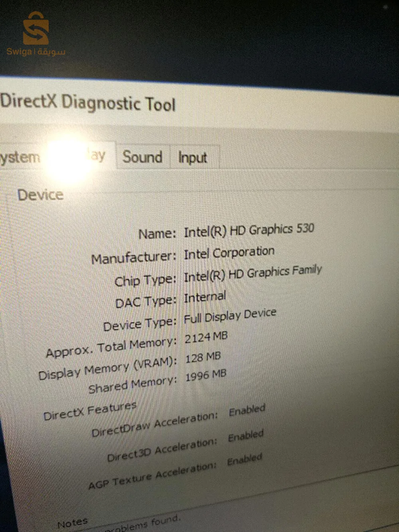
Task: Click the 'DirectX Features' group heading
Action: [90, 411]
